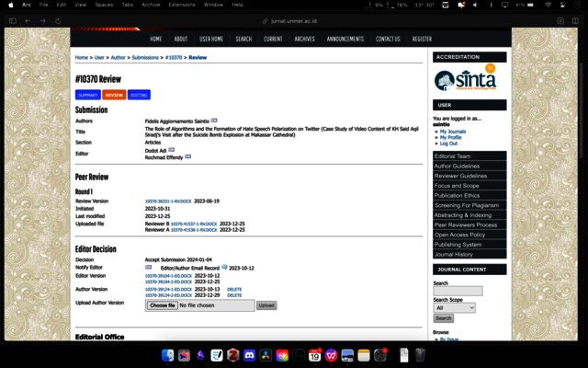Open the Calendar app in the dock

pos(314,355)
